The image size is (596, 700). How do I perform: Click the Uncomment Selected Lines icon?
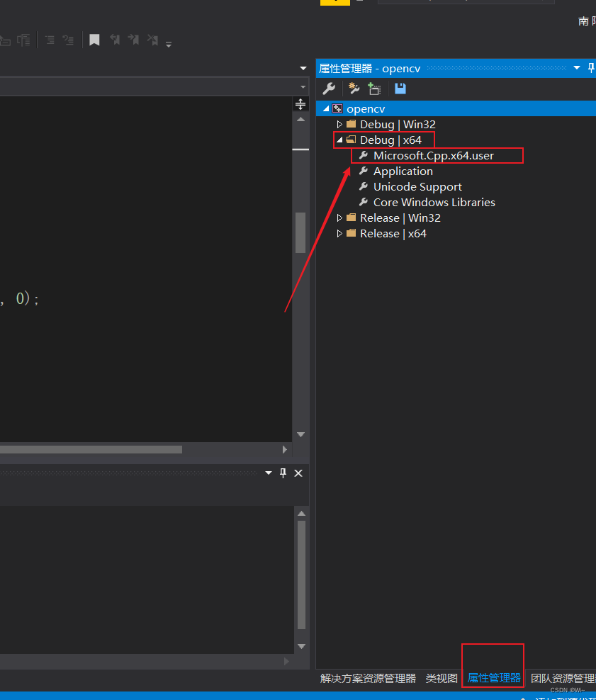tap(68, 40)
